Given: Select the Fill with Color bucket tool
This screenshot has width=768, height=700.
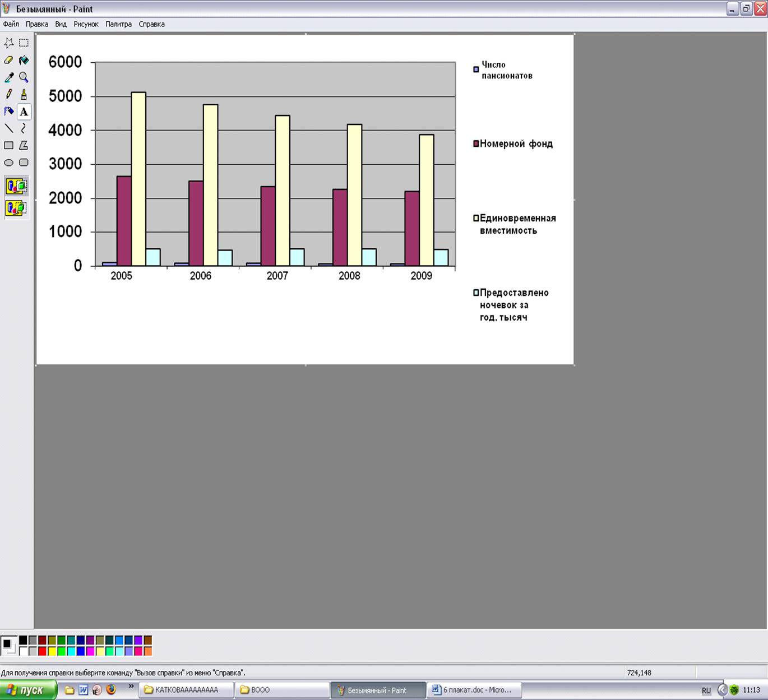Looking at the screenshot, I should coord(24,60).
